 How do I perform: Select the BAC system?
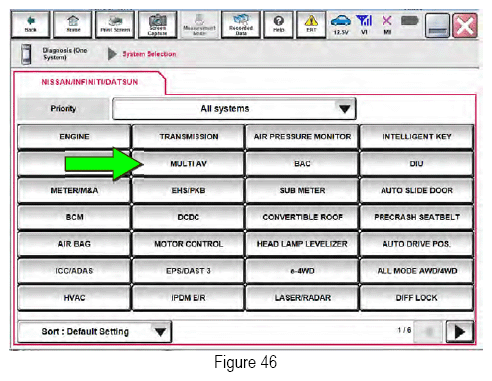302,164
